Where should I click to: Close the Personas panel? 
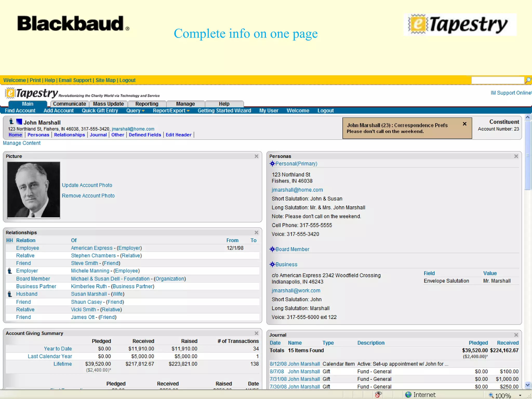click(516, 156)
